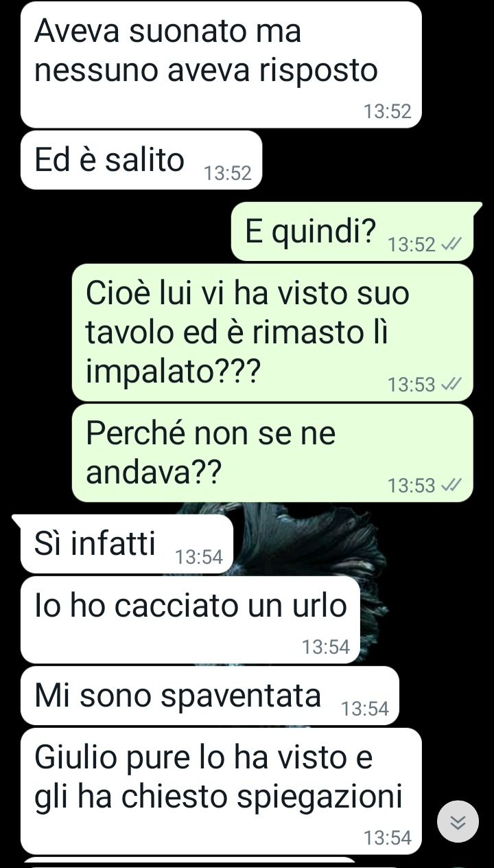Tap the 13:54 timestamp on 'Sì infatti'

(x=199, y=558)
